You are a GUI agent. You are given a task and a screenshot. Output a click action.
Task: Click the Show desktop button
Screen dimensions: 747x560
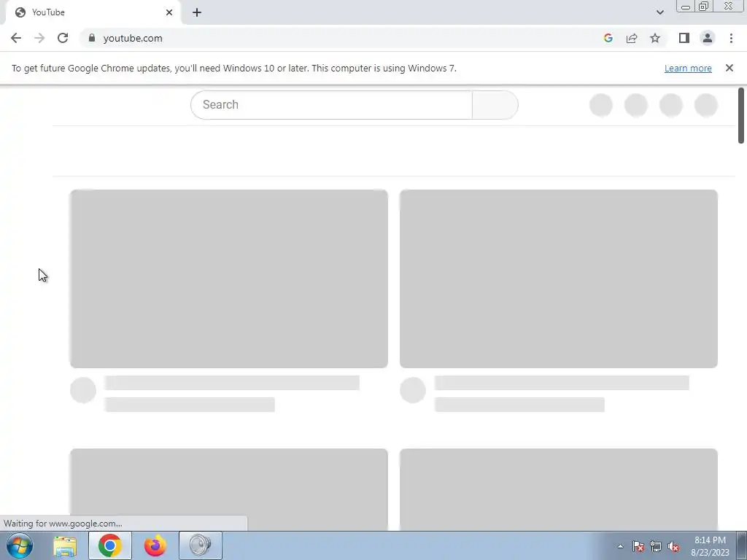point(742,545)
